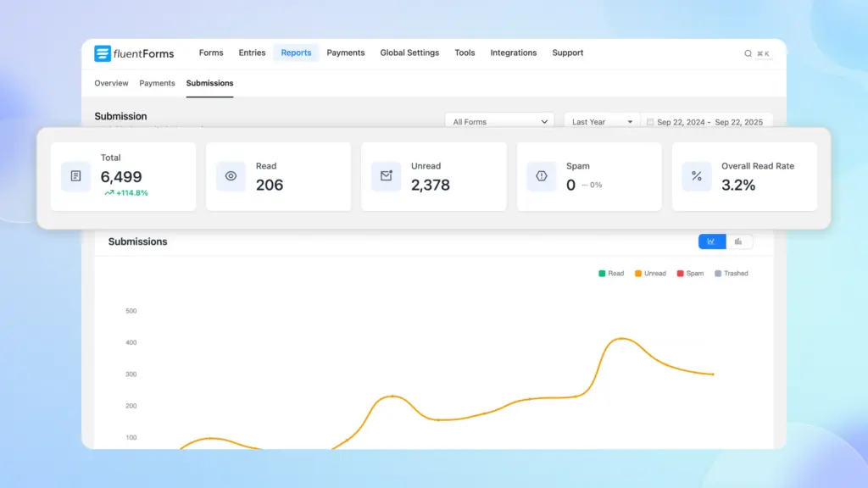Click the 300 y-axis label
Viewport: 868px width, 488px height.
click(131, 374)
